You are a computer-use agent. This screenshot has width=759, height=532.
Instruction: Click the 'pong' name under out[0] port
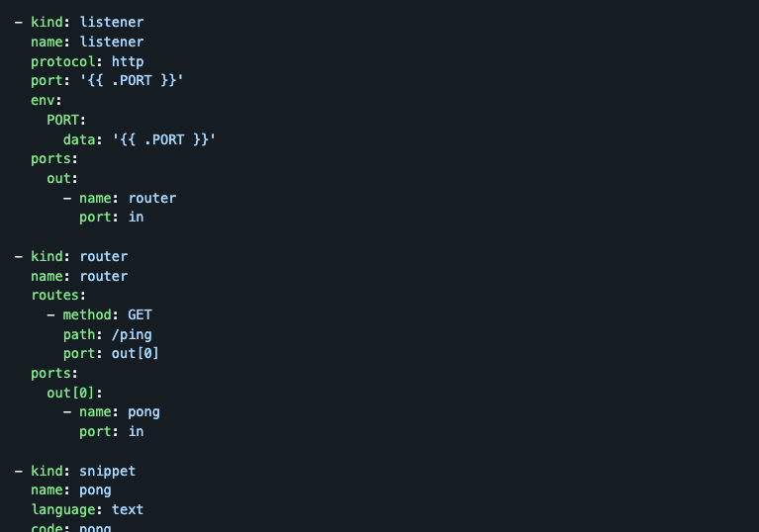(x=143, y=412)
